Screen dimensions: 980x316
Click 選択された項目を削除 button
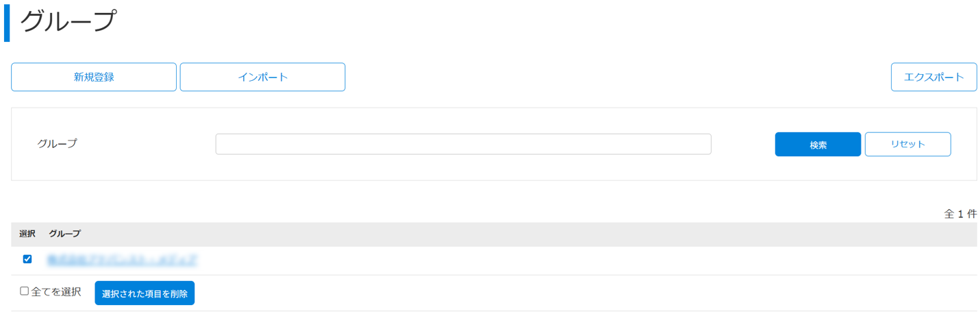click(145, 293)
